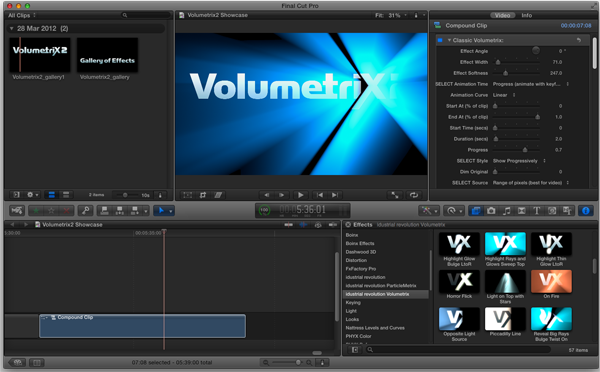The height and width of the screenshot is (372, 600).
Task: Open the Enhancements magic wand menu
Action: coord(429,210)
